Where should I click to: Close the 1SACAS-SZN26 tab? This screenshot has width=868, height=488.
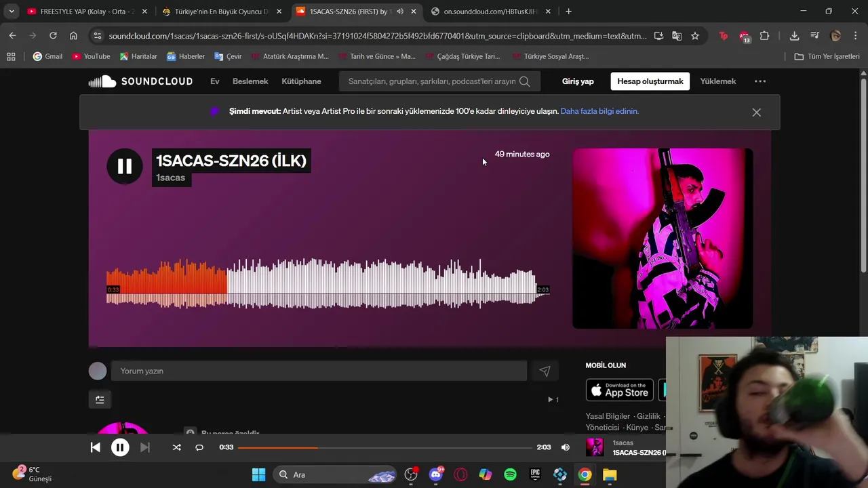click(x=414, y=12)
